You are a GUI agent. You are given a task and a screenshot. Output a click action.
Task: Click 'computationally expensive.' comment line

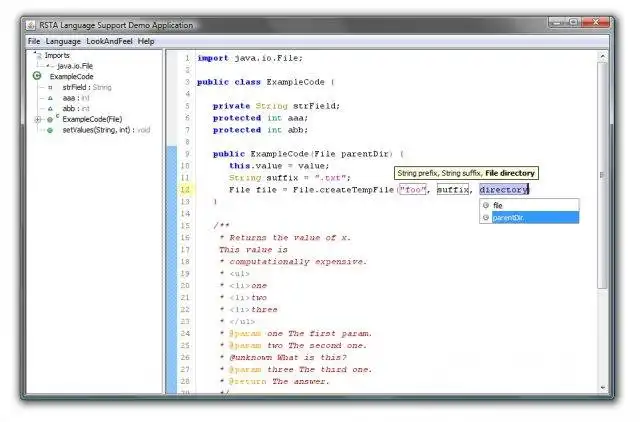[x=298, y=262]
